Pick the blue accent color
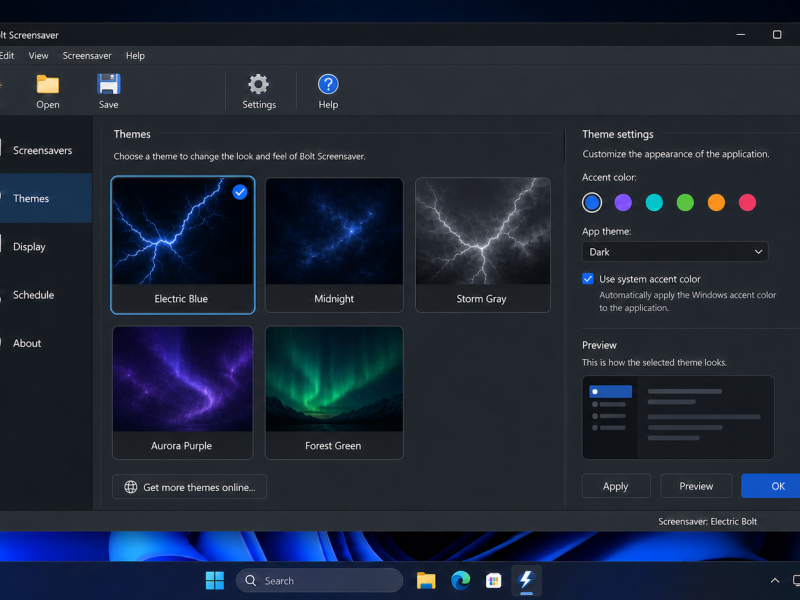This screenshot has height=600, width=800. [592, 203]
